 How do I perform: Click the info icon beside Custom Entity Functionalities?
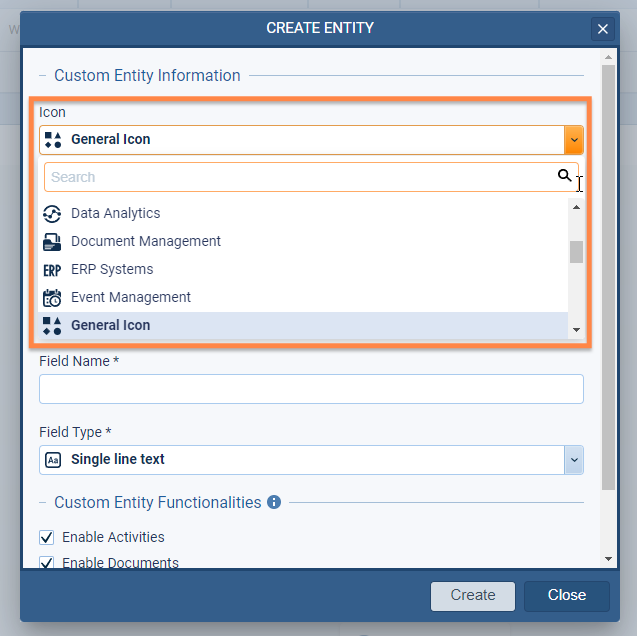point(274,502)
